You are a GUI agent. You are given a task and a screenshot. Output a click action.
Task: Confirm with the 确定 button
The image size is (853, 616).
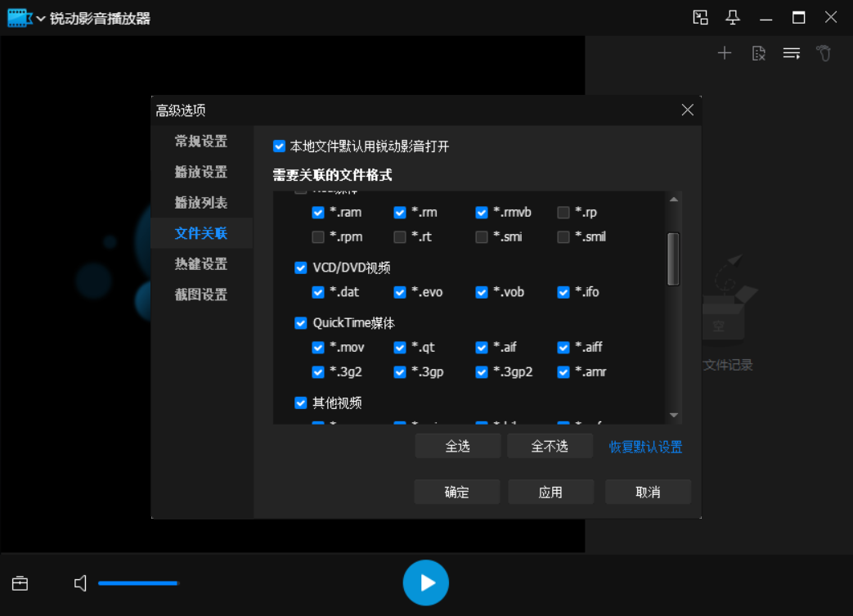pos(457,492)
